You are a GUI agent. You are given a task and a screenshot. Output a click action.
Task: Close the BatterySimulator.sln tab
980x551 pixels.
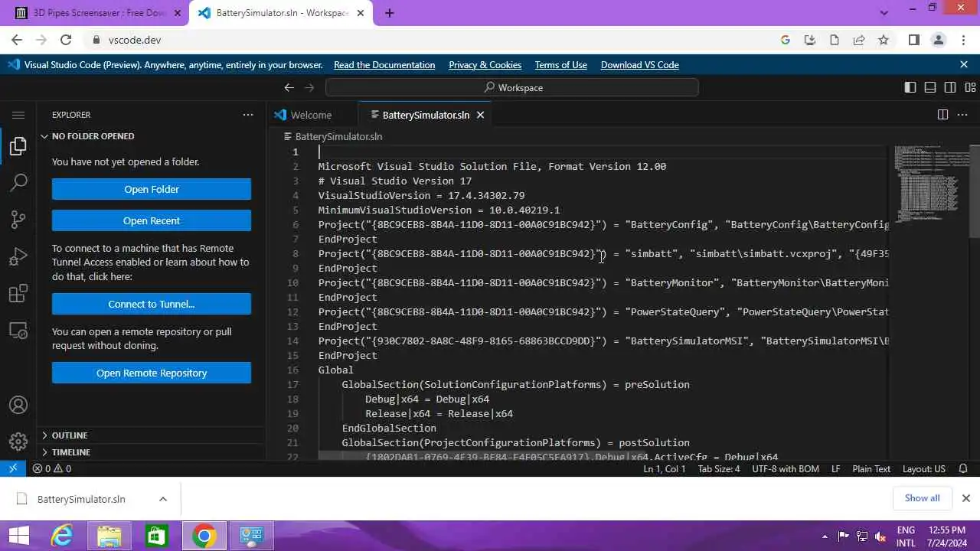tap(481, 115)
